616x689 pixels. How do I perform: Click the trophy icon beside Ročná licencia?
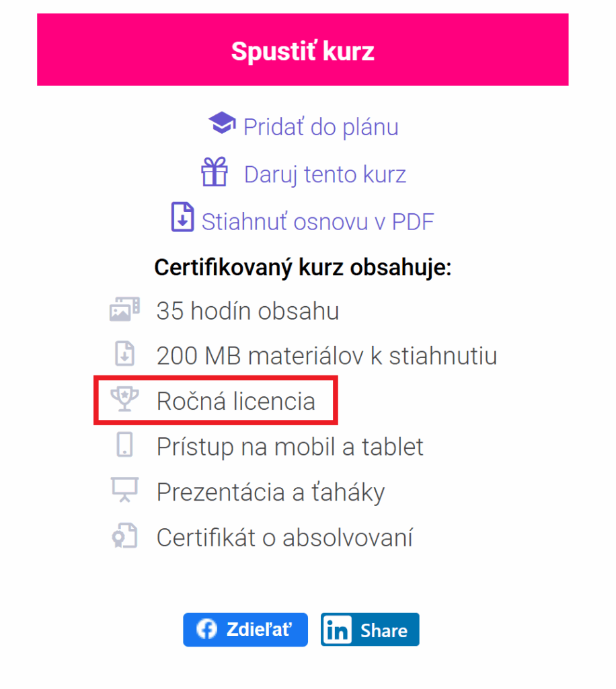click(124, 399)
